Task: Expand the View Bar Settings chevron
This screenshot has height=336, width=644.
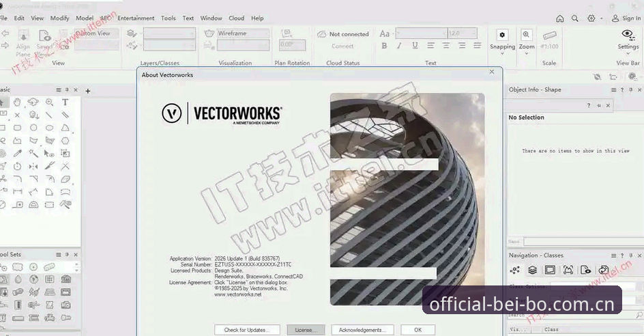Action: pos(628,53)
